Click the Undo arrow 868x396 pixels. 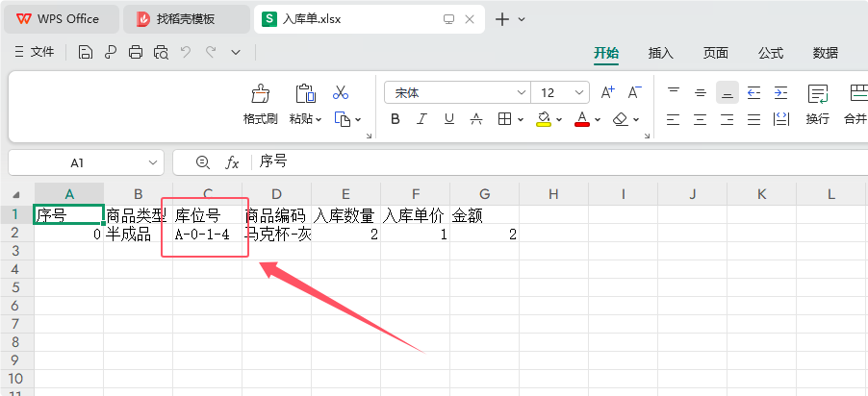pyautogui.click(x=186, y=52)
